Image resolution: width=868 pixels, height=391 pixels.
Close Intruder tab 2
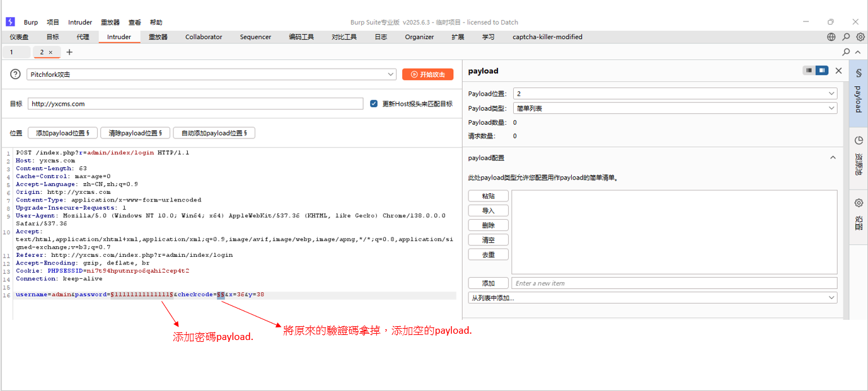[x=50, y=52]
